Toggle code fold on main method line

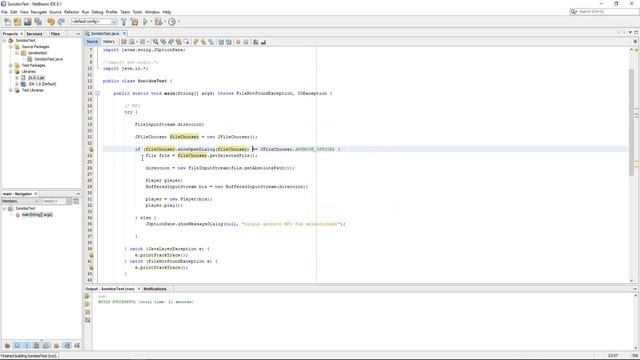(98, 93)
